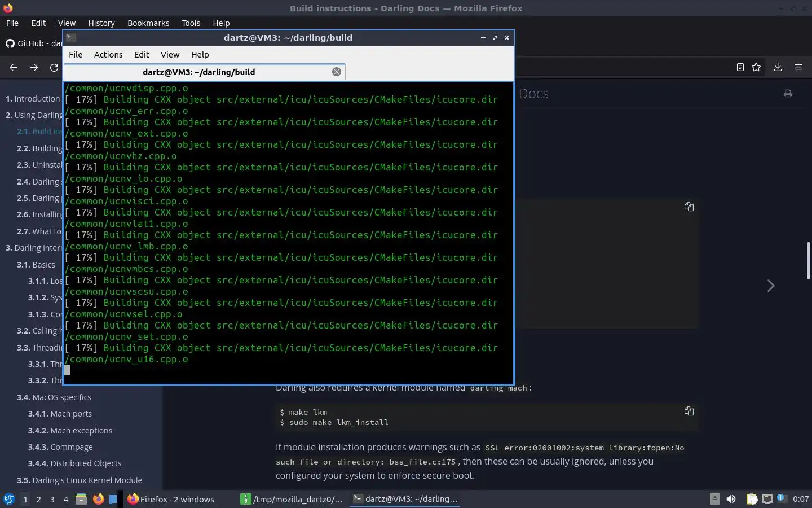This screenshot has width=812, height=508.
Task: Open Firefox View menu
Action: point(67,23)
